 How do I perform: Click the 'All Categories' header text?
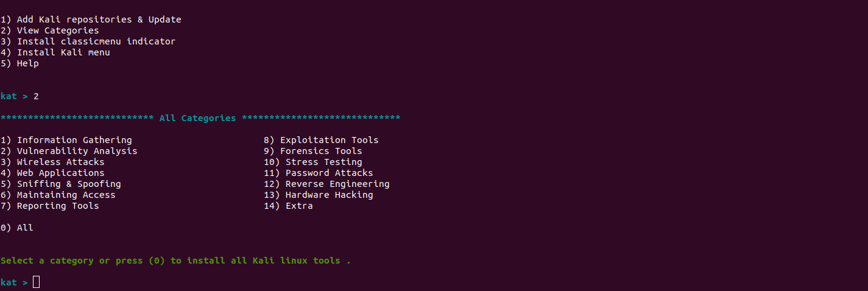(197, 118)
